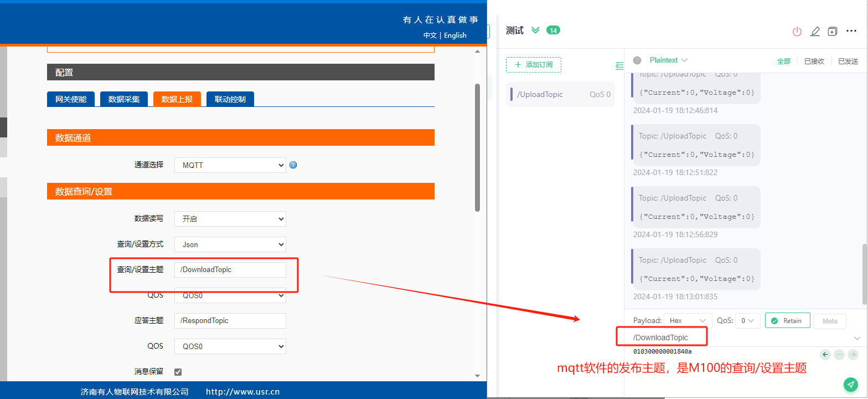This screenshot has height=399, width=868.
Task: Hide the subscriptions list using the collapse icon
Action: pos(619,66)
